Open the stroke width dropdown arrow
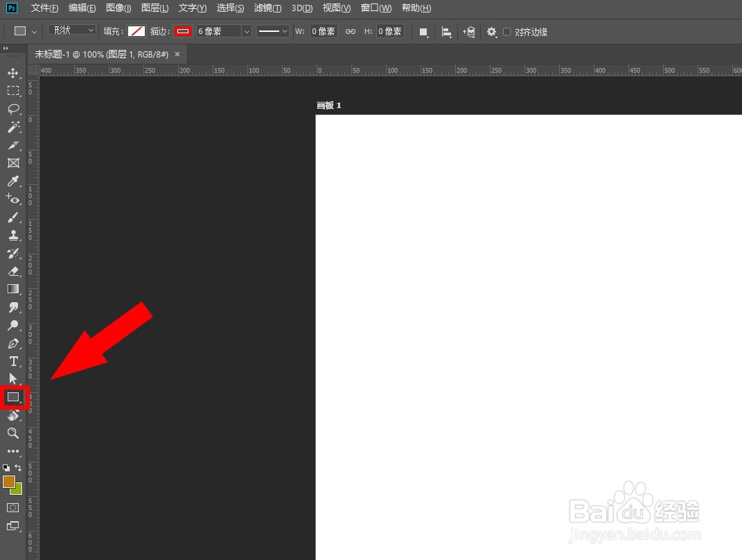Viewport: 742px width, 560px height. (247, 32)
